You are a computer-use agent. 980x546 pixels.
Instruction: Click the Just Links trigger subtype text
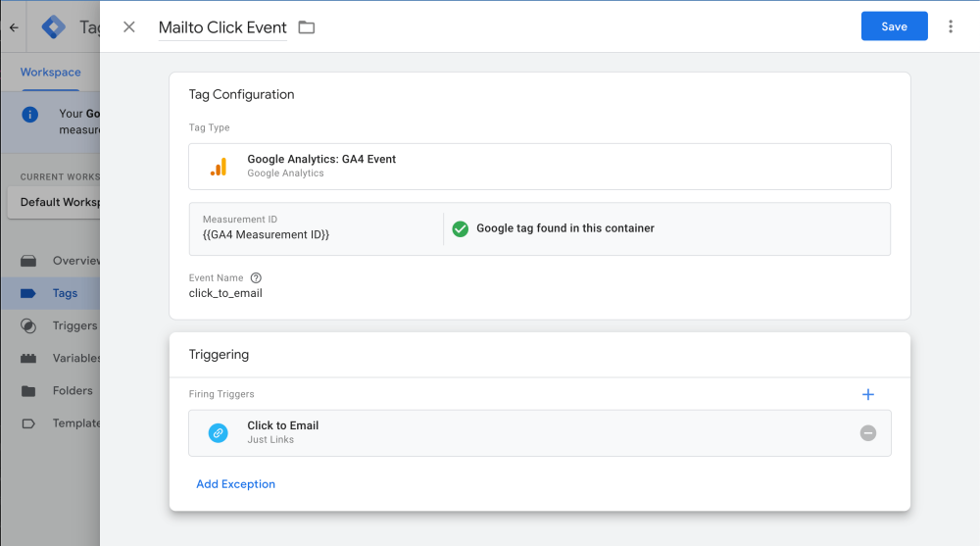click(270, 440)
